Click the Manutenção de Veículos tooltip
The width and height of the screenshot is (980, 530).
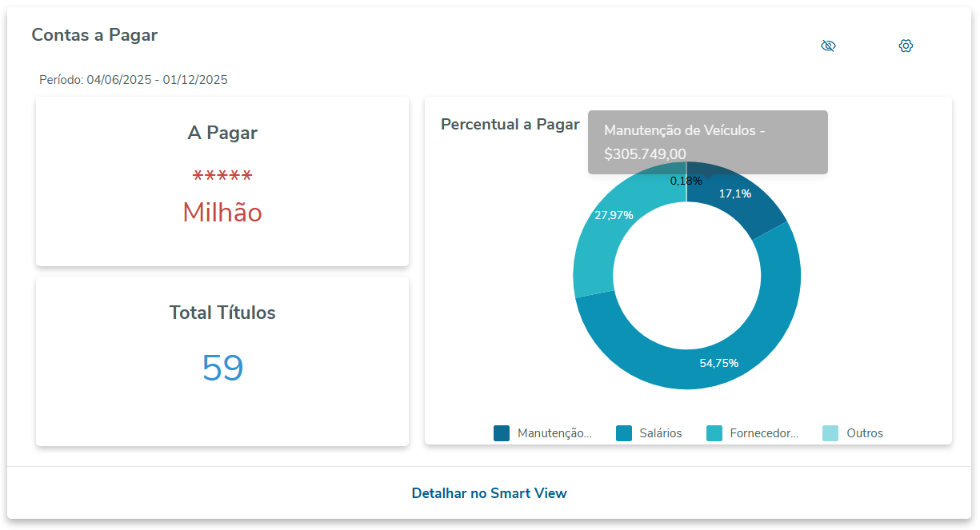coord(707,142)
